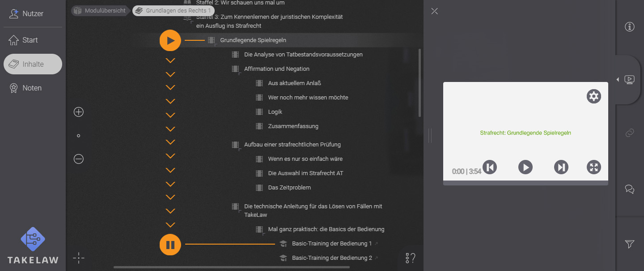Select the media player panel icon
Screen dimensions: 644x271
(629, 79)
